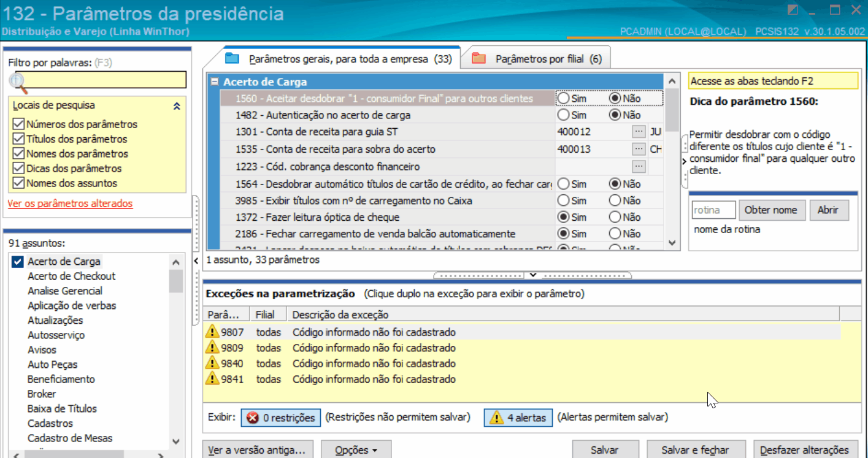868x458 pixels.
Task: Select the 9840 exception row description
Action: point(374,363)
